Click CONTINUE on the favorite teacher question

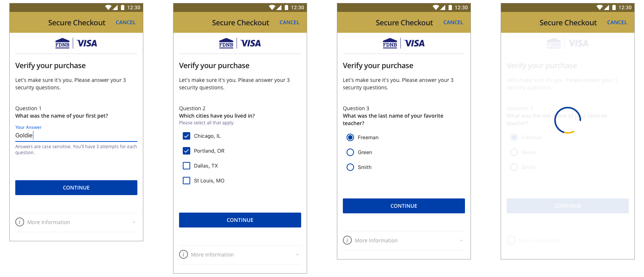404,206
